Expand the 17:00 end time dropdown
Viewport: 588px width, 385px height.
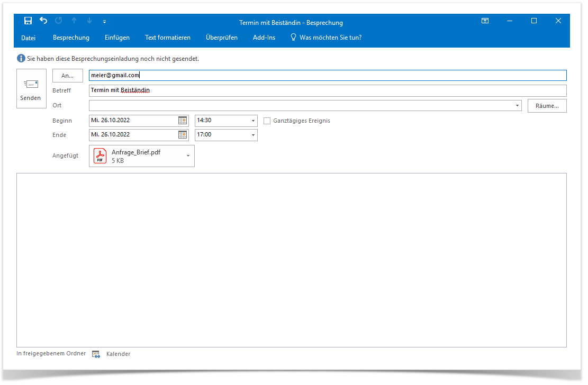(253, 135)
